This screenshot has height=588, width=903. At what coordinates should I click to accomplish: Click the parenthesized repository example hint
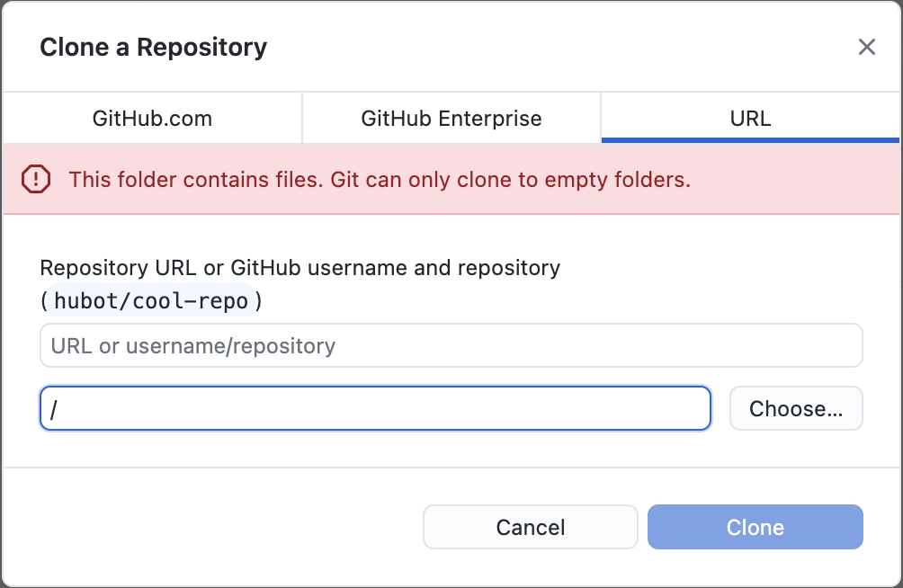click(150, 299)
